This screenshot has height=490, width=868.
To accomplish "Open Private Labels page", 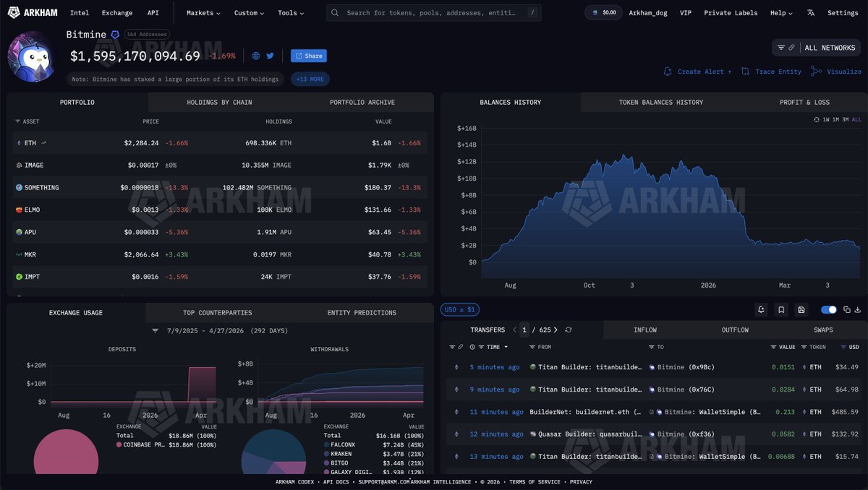I will point(731,12).
